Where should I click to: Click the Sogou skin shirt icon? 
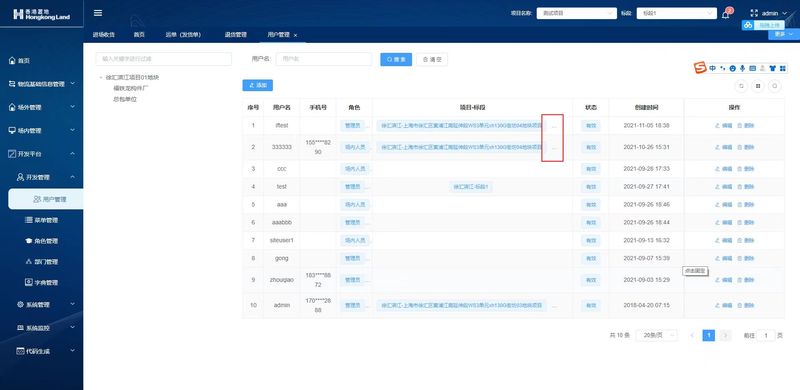click(x=772, y=68)
